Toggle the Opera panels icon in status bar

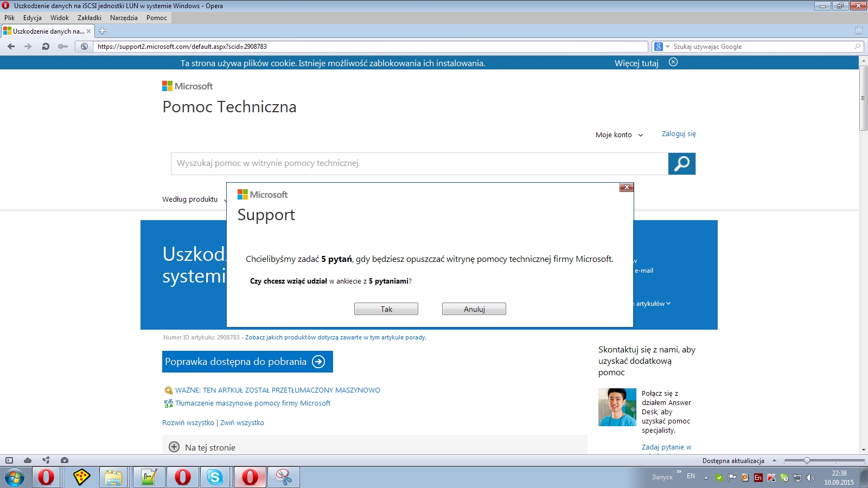[9, 460]
